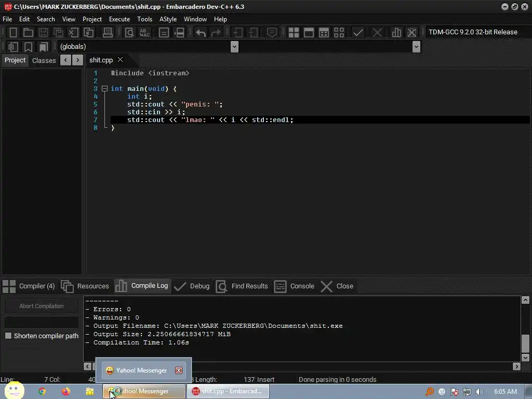
Task: Click the Indent toolbar icon
Action: click(x=237, y=33)
